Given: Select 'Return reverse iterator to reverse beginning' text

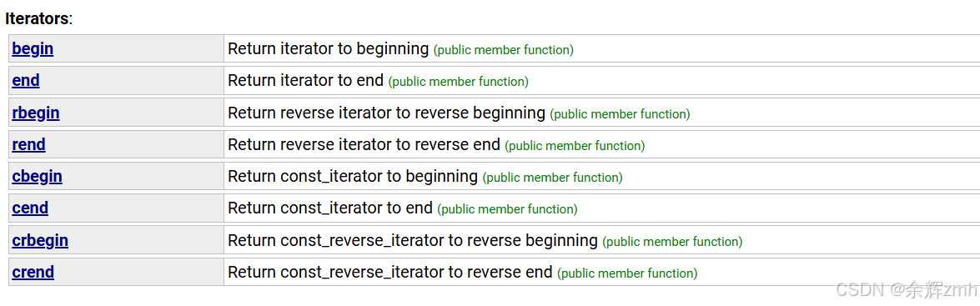Looking at the screenshot, I should (x=386, y=113).
